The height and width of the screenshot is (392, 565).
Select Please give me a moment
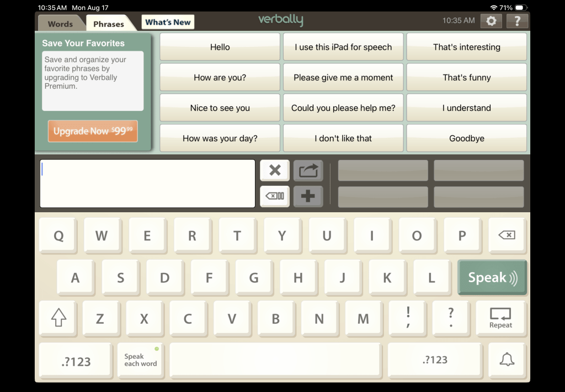coord(343,77)
